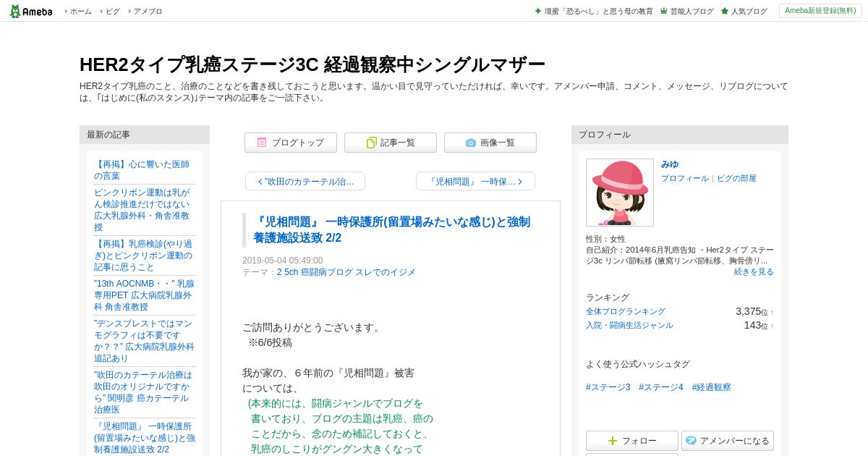Open 入院・闘病生活ジャンル ranking link
Viewport: 868px width, 456px height.
[x=629, y=325]
